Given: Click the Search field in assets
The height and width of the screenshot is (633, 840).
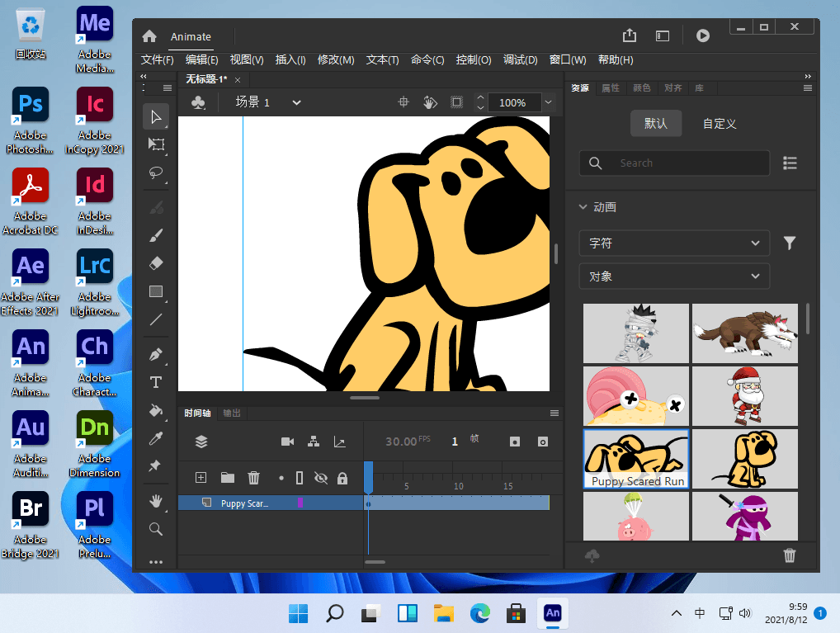Looking at the screenshot, I should pyautogui.click(x=674, y=163).
